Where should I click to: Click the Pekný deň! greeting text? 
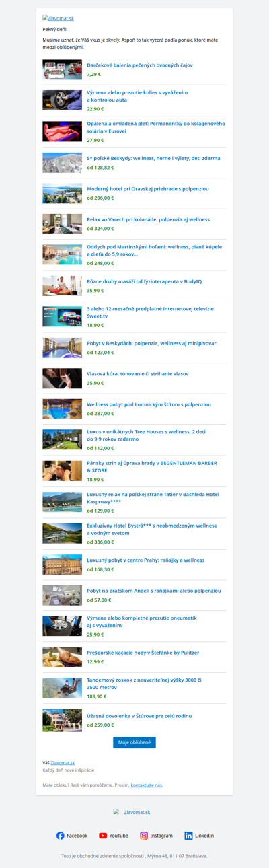pos(54,30)
